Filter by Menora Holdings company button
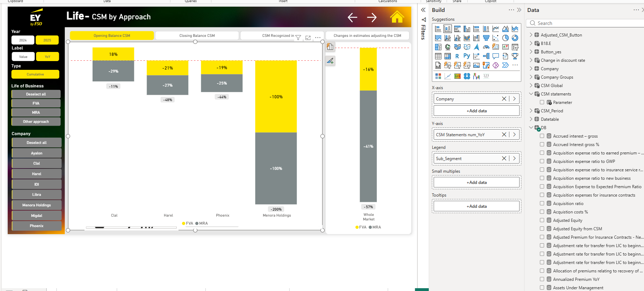 36,205
